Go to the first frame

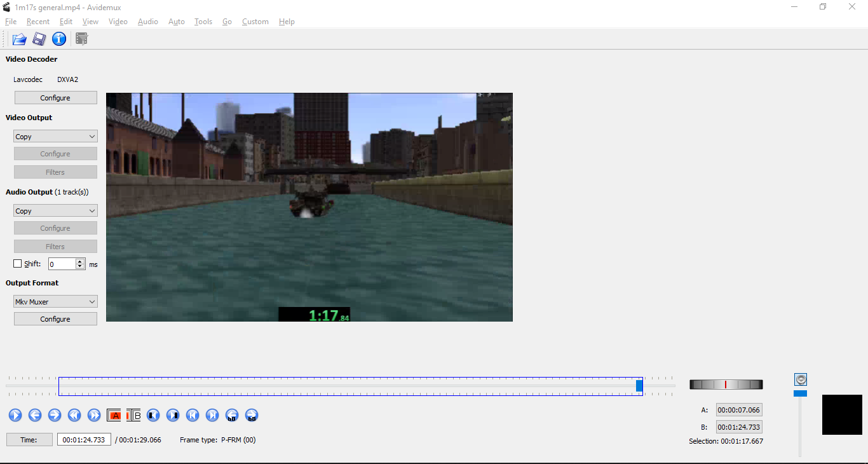point(193,415)
